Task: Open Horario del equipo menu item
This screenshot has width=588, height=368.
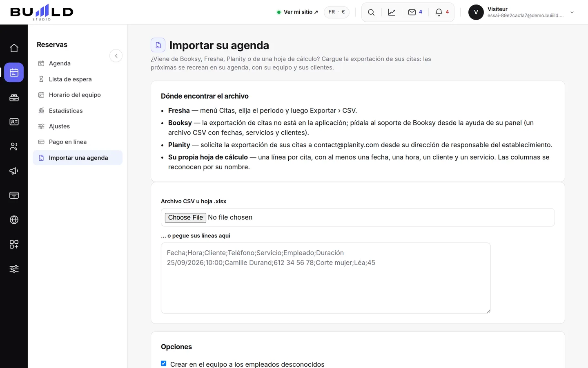Action: [x=78, y=95]
